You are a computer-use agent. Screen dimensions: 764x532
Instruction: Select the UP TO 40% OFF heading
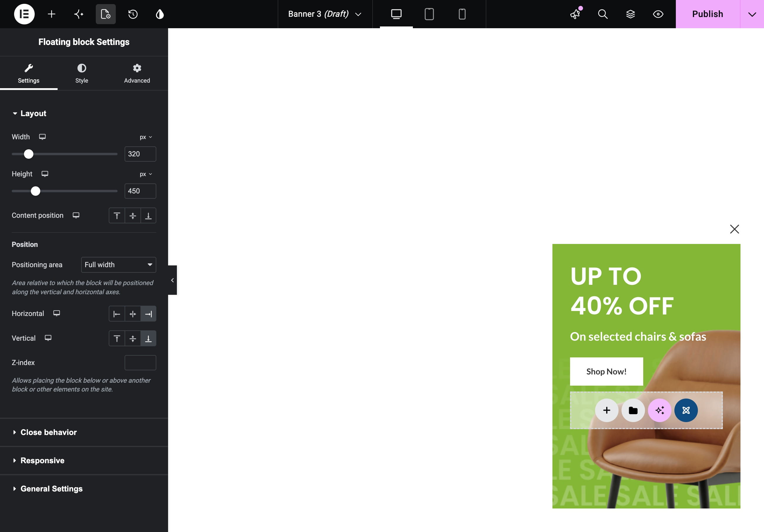622,291
